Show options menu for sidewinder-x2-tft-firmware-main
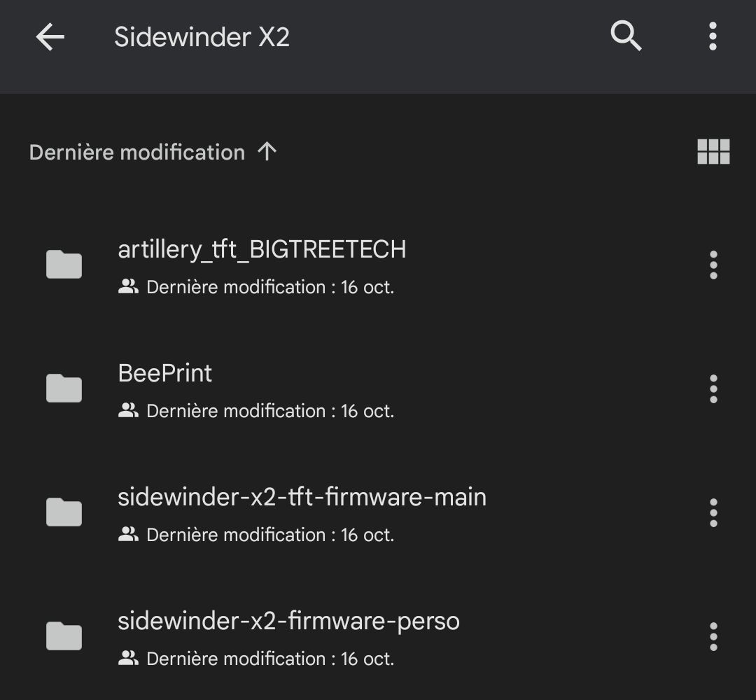This screenshot has height=700, width=756. tap(713, 513)
